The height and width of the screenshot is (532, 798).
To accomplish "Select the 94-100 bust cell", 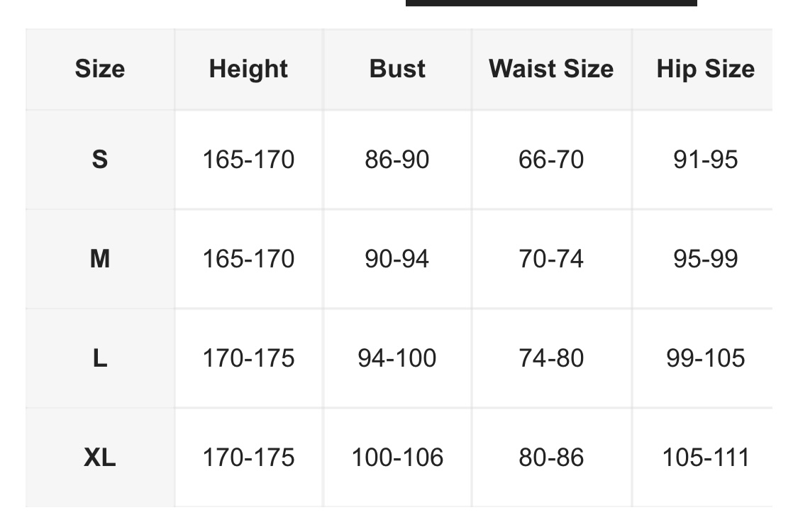I will pyautogui.click(x=397, y=358).
